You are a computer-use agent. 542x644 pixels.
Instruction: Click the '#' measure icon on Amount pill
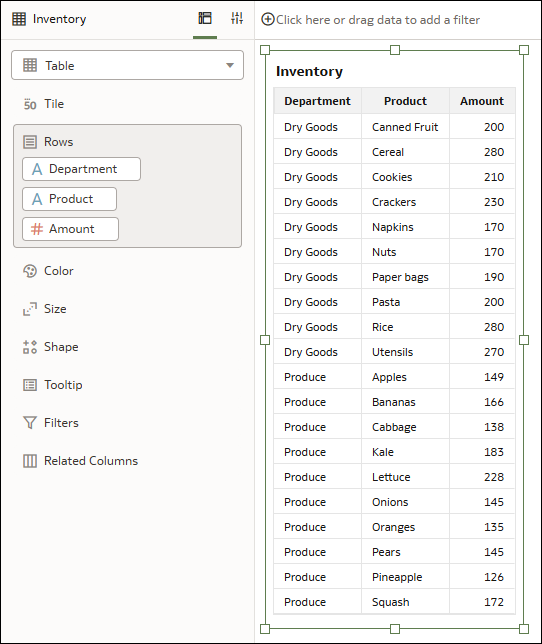(37, 229)
